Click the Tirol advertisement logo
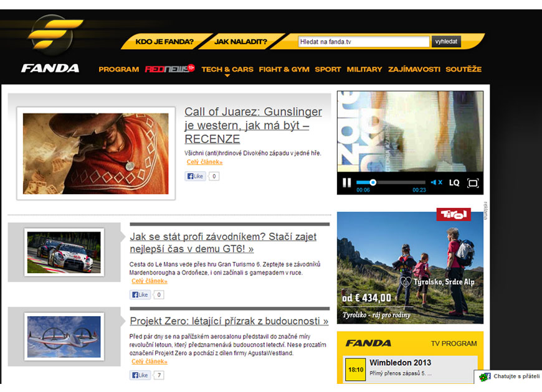The width and height of the screenshot is (542, 392). [x=453, y=215]
